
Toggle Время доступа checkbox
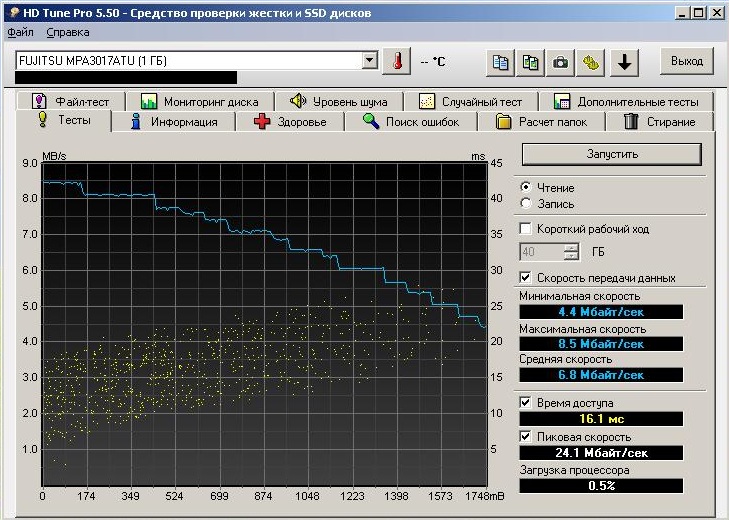tap(525, 402)
